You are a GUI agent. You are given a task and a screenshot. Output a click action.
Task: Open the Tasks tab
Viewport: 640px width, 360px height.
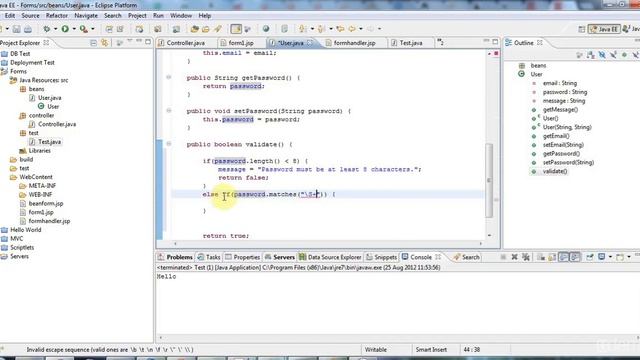pyautogui.click(x=209, y=257)
